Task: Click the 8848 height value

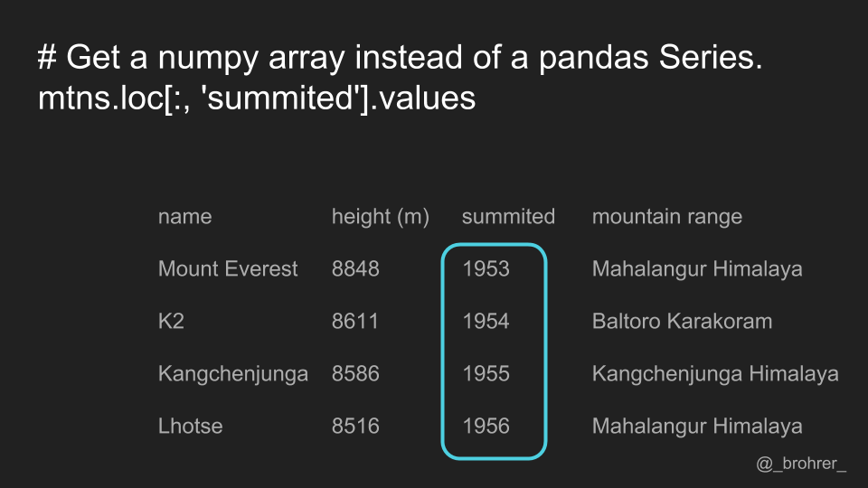Action: coord(355,269)
